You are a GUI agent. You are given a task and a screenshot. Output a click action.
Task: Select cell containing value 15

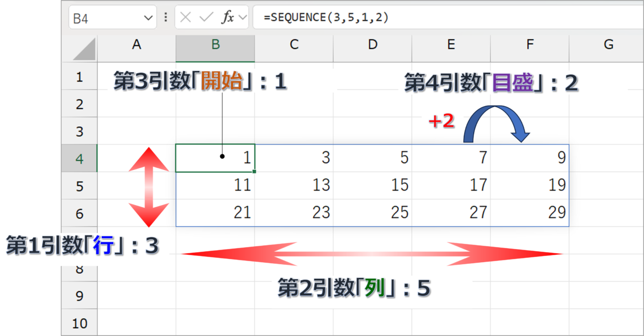coord(372,185)
